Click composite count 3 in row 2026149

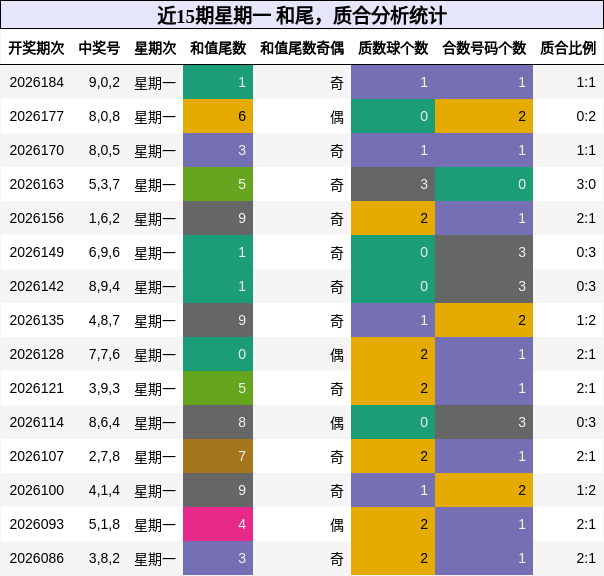pos(484,252)
